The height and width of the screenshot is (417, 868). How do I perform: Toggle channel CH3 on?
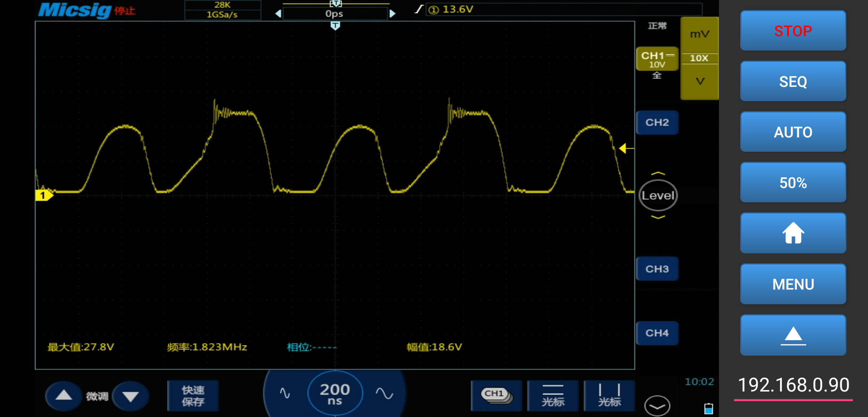coord(657,269)
